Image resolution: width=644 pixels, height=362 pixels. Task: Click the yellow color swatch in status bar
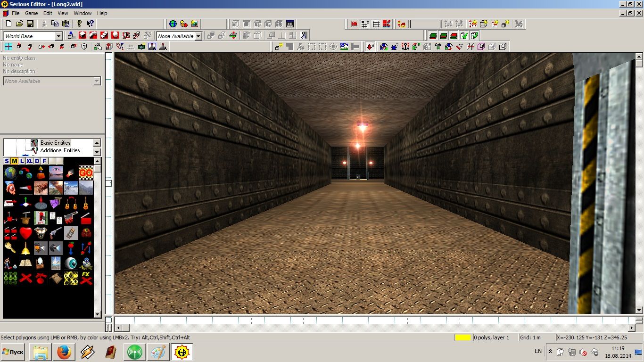coord(463,337)
